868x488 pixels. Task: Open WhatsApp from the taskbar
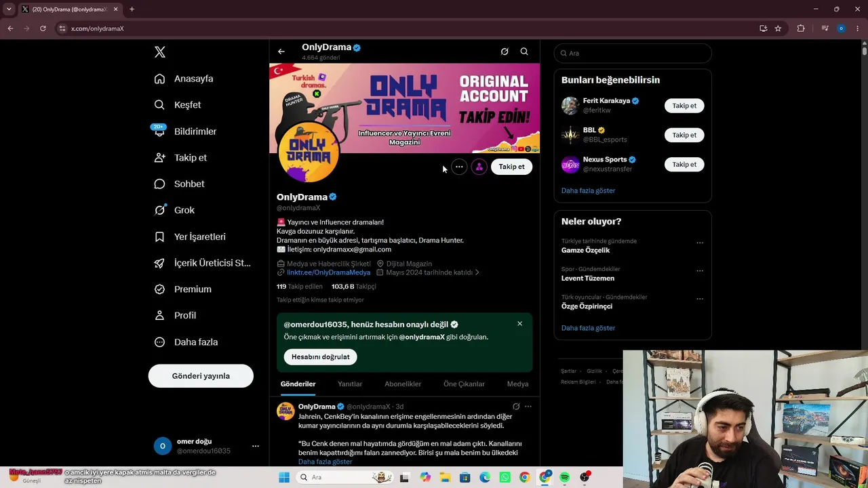tap(505, 478)
